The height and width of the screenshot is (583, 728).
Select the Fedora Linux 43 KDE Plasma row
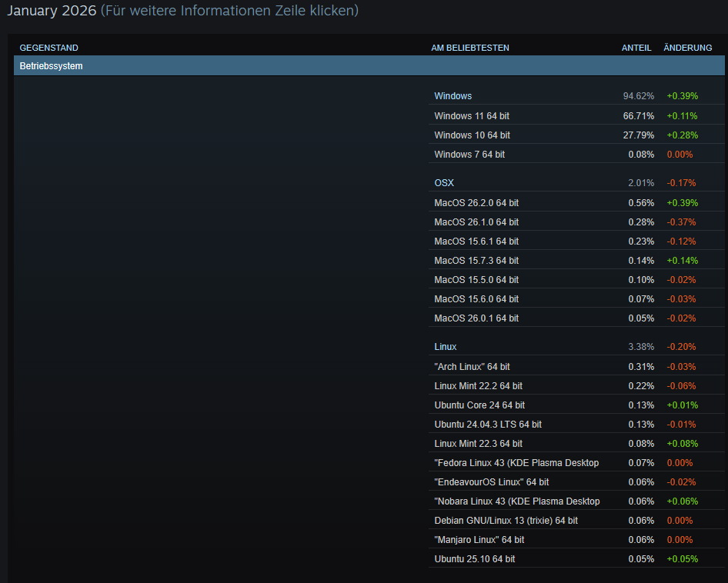pyautogui.click(x=576, y=463)
